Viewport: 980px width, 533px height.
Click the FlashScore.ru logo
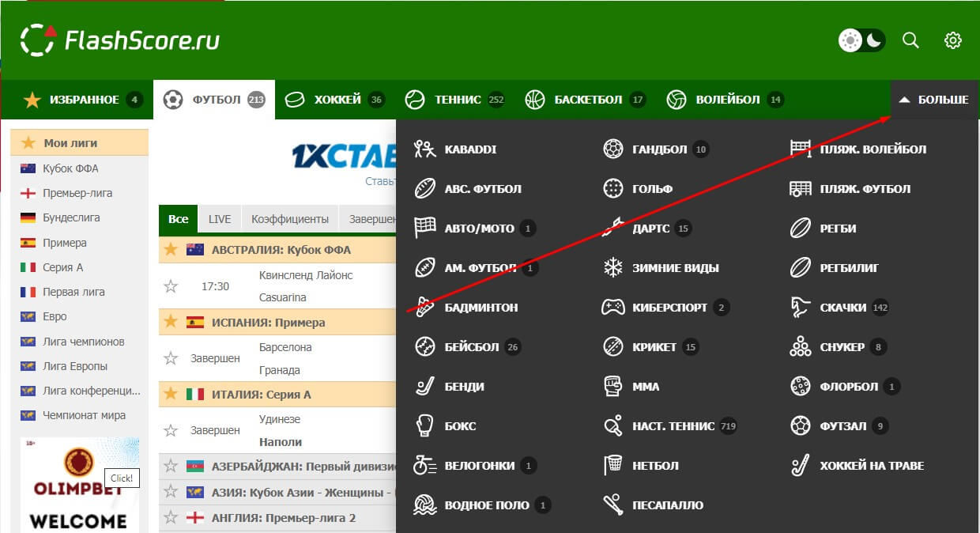tap(120, 40)
